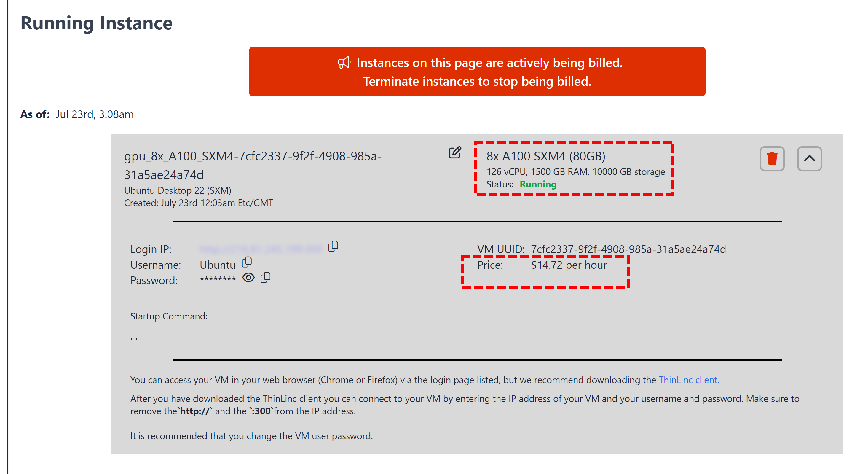Copy the hidden password
This screenshot has width=868, height=474.
(x=266, y=277)
